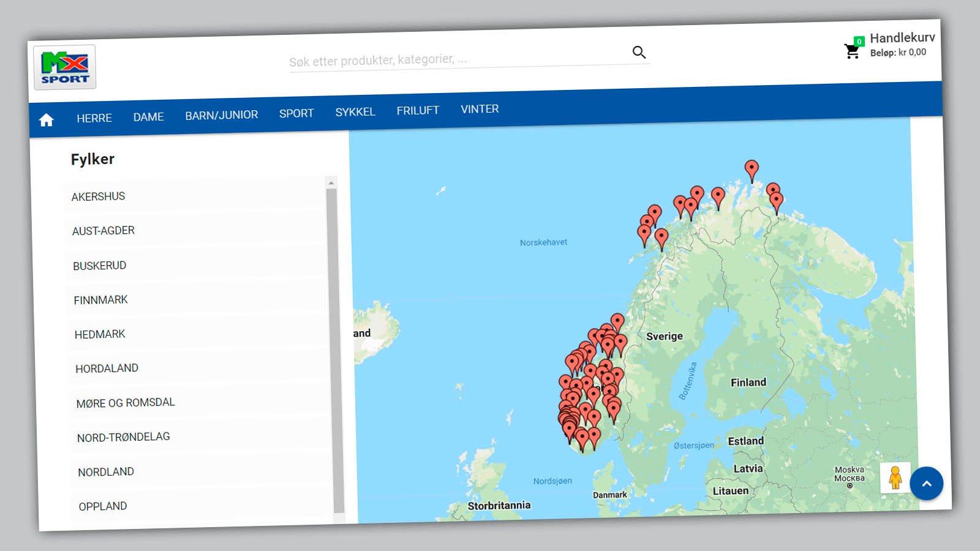The height and width of the screenshot is (551, 980).
Task: Go to home via house icon
Action: [x=47, y=120]
